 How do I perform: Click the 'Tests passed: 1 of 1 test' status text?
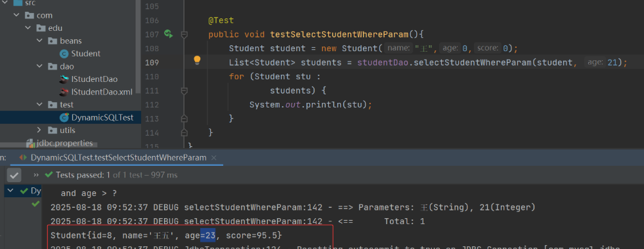point(117,175)
